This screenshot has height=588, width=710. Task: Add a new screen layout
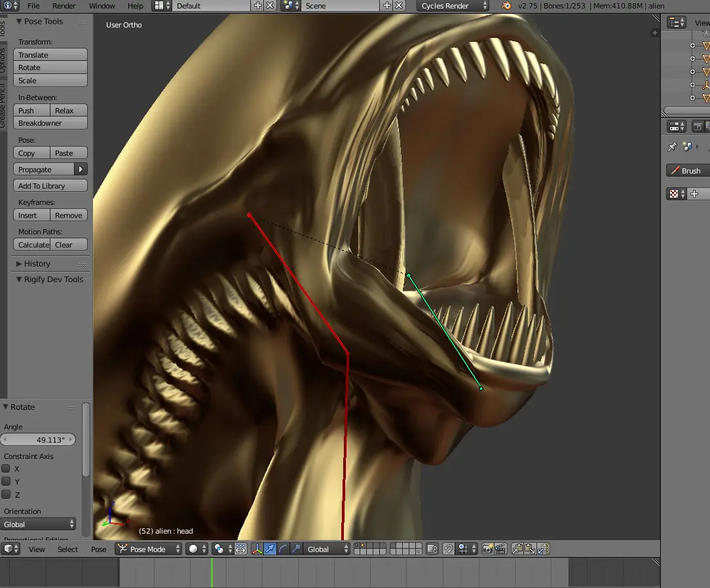(258, 6)
